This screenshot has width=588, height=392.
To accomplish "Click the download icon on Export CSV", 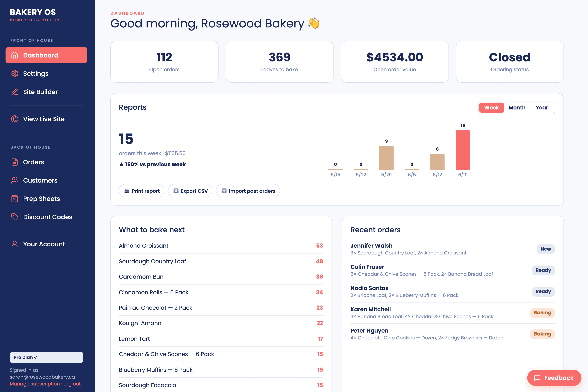I will 176,191.
